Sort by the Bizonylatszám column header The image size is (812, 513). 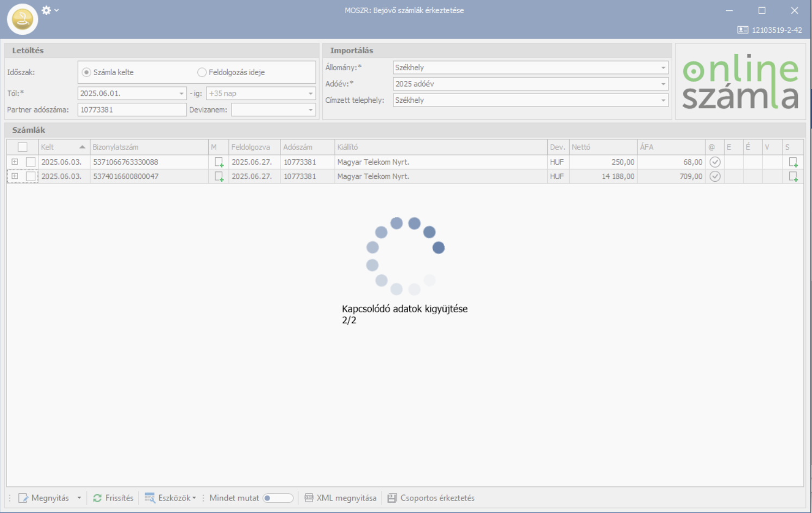click(x=149, y=147)
